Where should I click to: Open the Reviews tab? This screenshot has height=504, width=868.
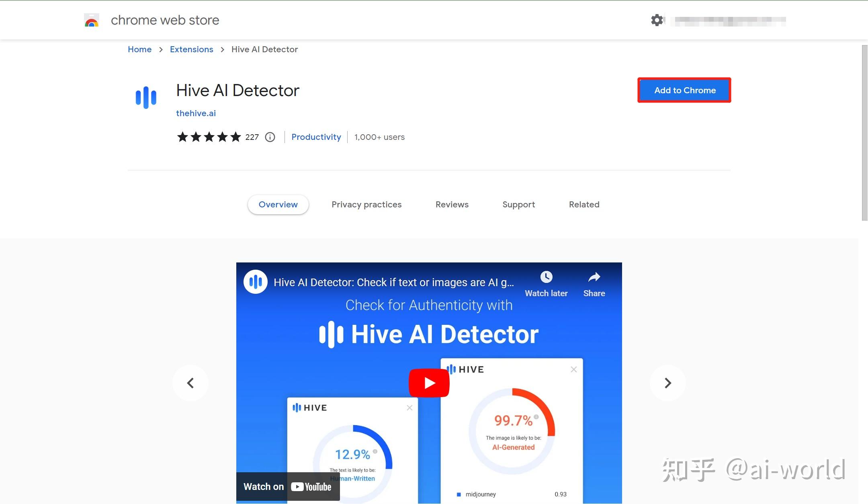pyautogui.click(x=452, y=204)
